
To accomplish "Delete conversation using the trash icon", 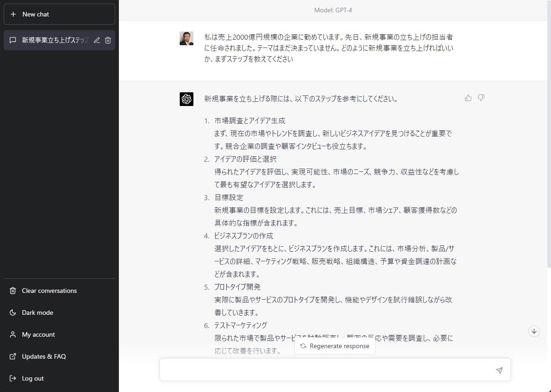I will 108,40.
